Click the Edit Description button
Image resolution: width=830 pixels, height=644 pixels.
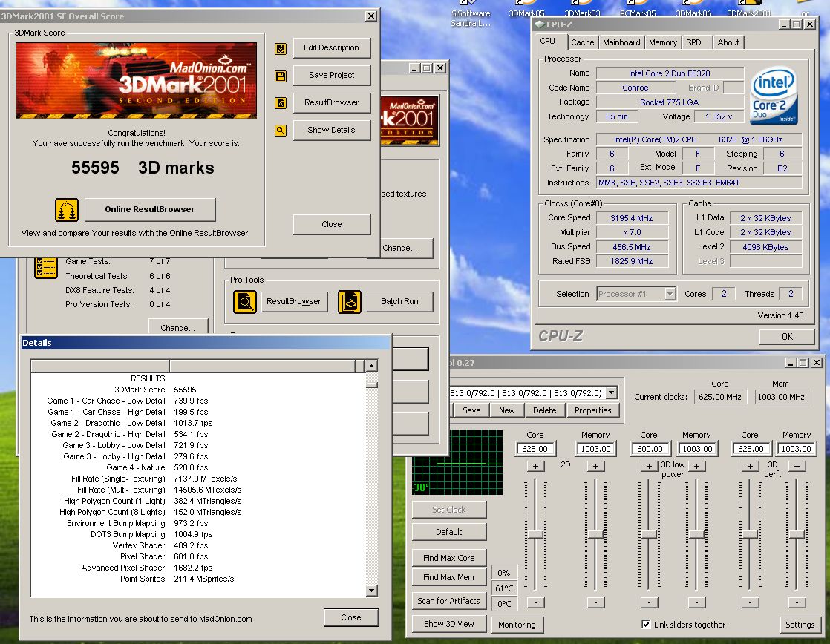pyautogui.click(x=331, y=47)
